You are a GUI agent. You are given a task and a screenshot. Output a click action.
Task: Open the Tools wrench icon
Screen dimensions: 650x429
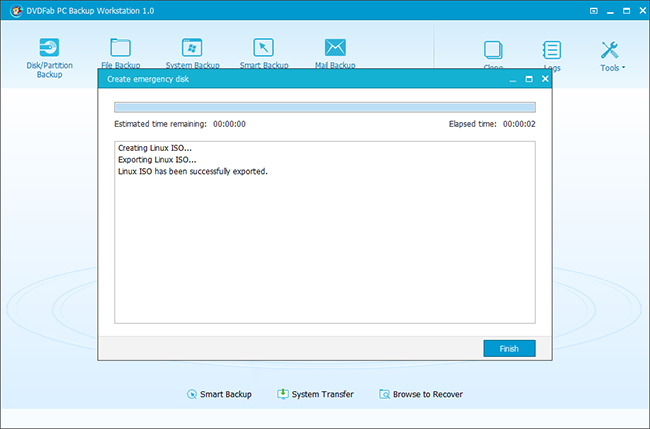tap(610, 50)
